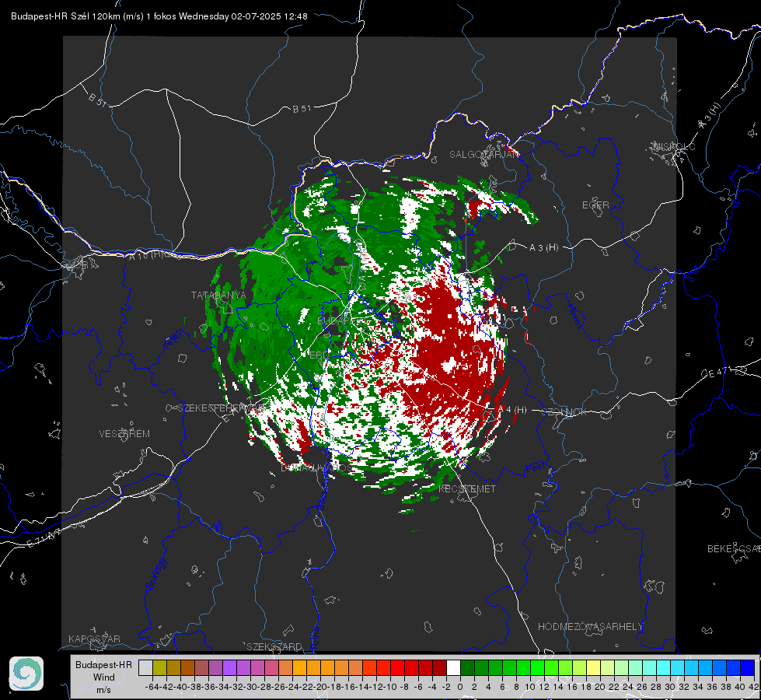Select the KECSKEMÉT city label
The height and width of the screenshot is (700, 761).
467,489
